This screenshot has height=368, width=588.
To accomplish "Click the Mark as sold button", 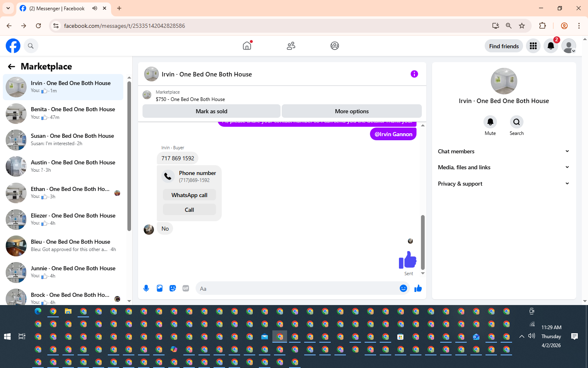I will pyautogui.click(x=212, y=111).
